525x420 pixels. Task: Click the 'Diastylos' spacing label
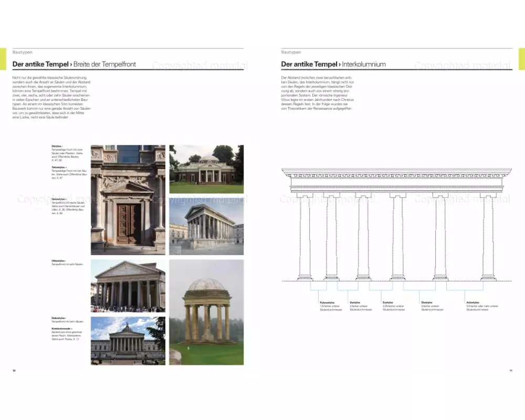click(x=427, y=302)
